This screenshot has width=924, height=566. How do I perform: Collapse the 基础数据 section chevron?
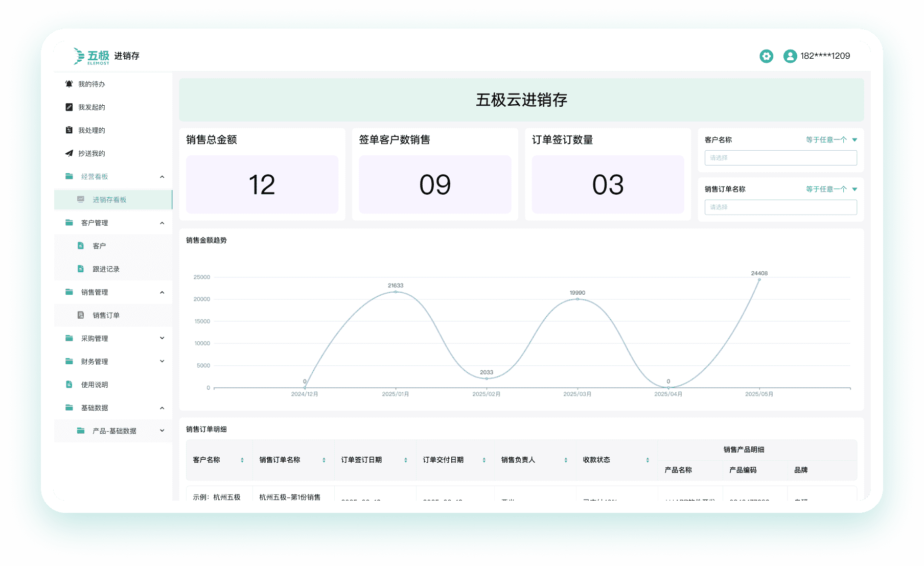point(162,408)
